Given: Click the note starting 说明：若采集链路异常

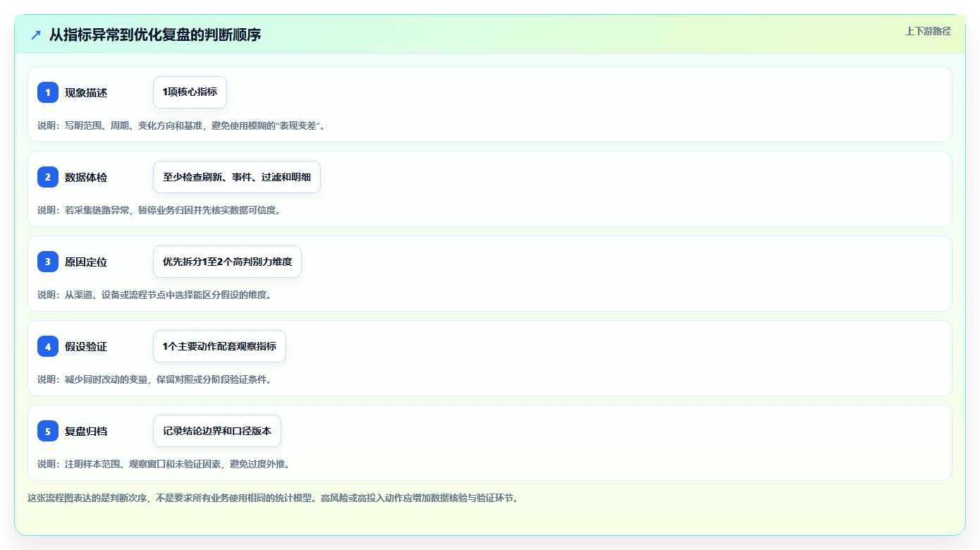Looking at the screenshot, I should pyautogui.click(x=161, y=210).
